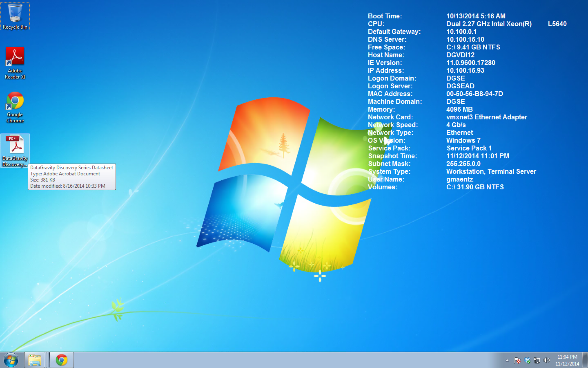Open the network status tray icon
Viewport: 588px width, 368px height.
pyautogui.click(x=537, y=360)
